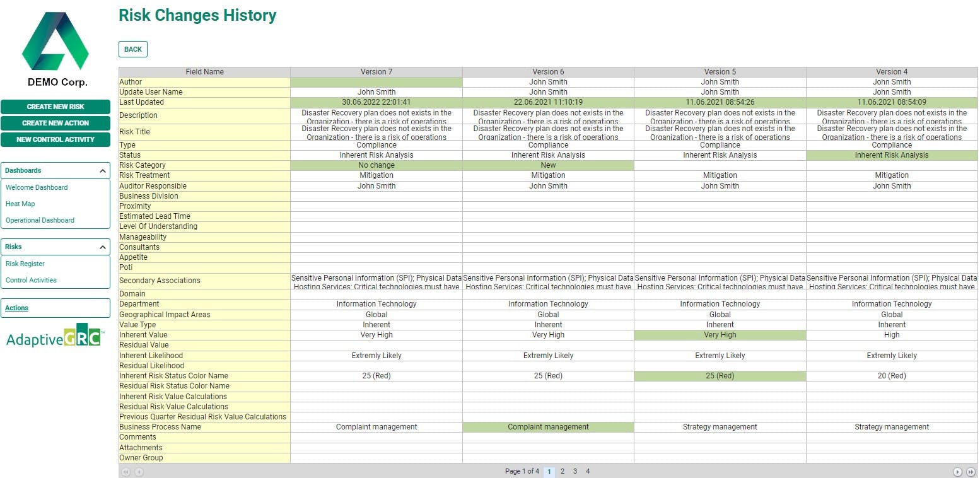Collapse the Risks section chevron
This screenshot has height=478, width=980.
coord(103,247)
